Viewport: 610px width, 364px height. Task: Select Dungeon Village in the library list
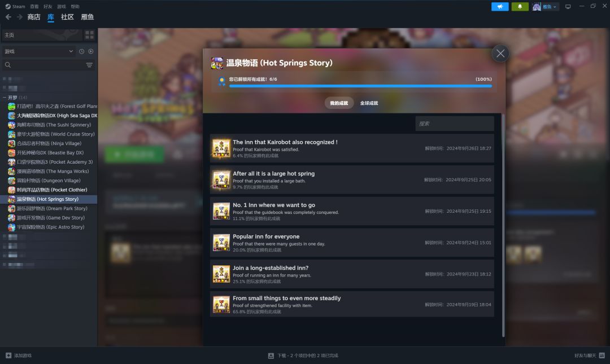(48, 181)
